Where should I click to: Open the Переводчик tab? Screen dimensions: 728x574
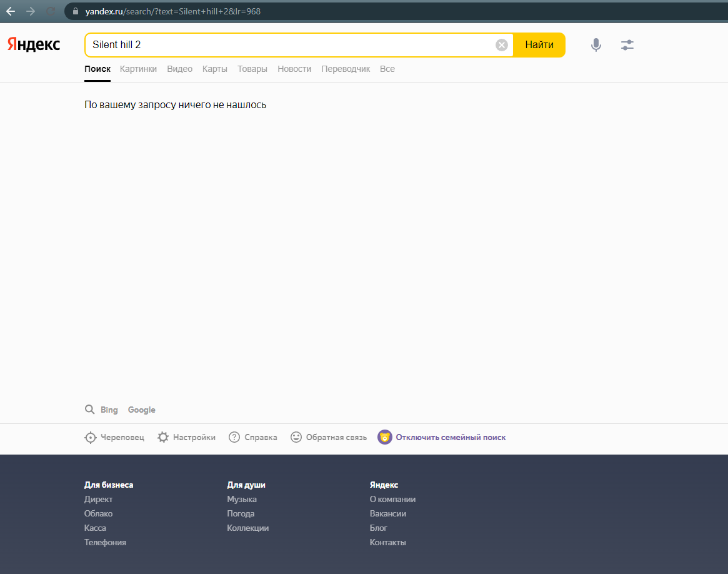[x=346, y=69]
